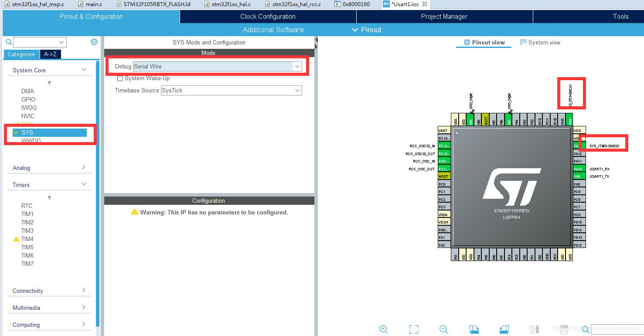This screenshot has height=336, width=644.
Task: Click the pin search magnifier icon
Action: click(586, 329)
